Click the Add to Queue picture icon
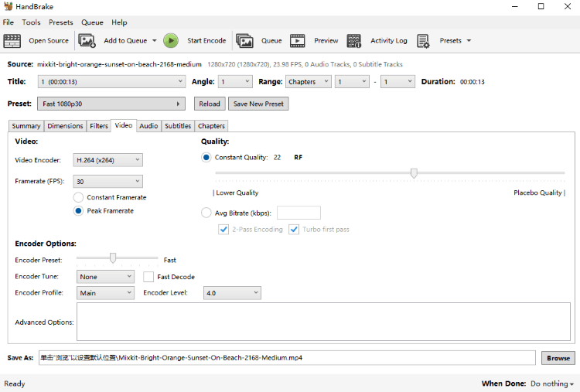 87,41
